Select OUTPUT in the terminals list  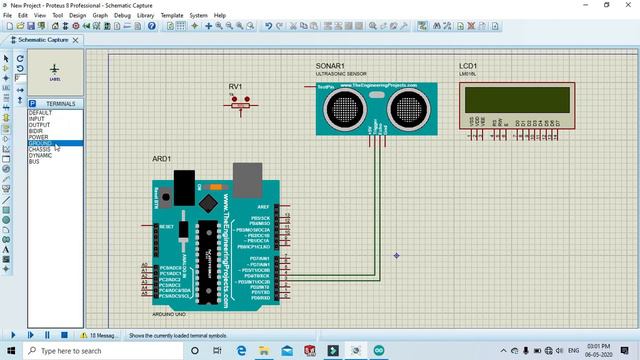pos(55,125)
